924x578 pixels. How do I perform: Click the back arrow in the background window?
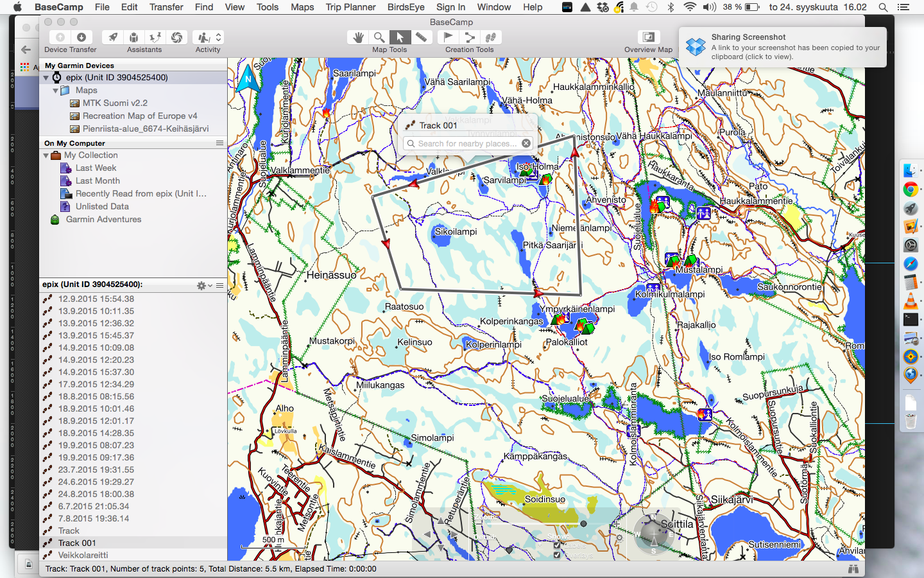pos(26,49)
